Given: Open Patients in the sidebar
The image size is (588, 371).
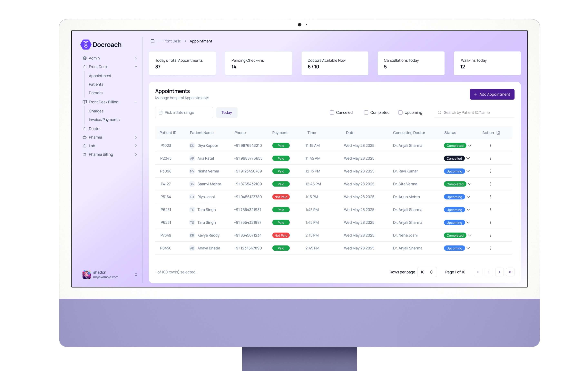Looking at the screenshot, I should [x=96, y=84].
